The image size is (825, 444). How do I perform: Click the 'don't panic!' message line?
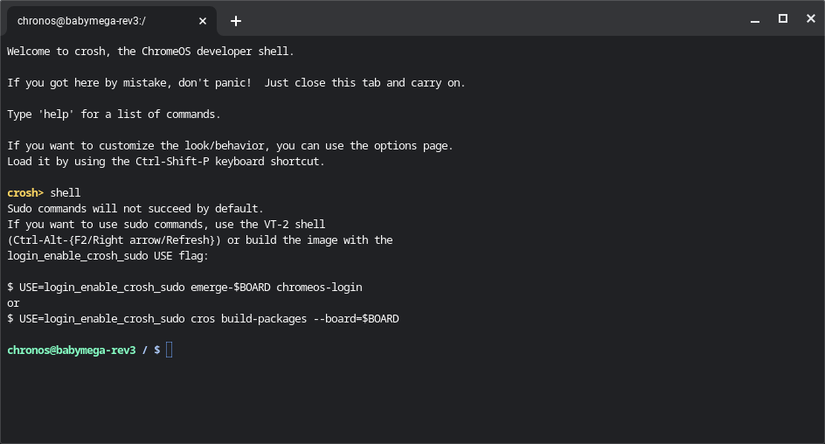[236, 82]
